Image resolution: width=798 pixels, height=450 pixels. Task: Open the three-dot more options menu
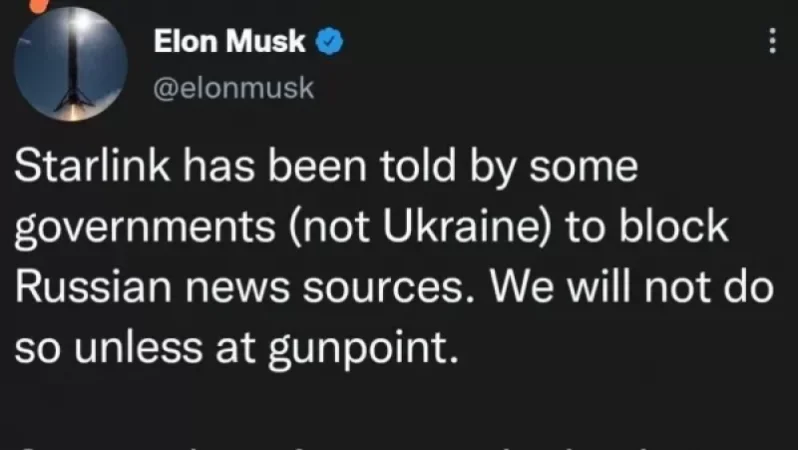(x=770, y=42)
